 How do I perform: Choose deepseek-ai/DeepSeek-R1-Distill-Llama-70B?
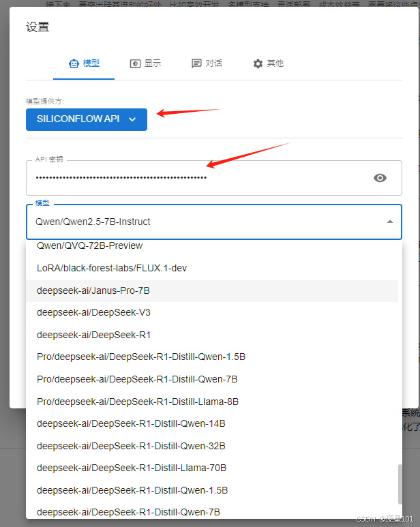click(x=212, y=468)
